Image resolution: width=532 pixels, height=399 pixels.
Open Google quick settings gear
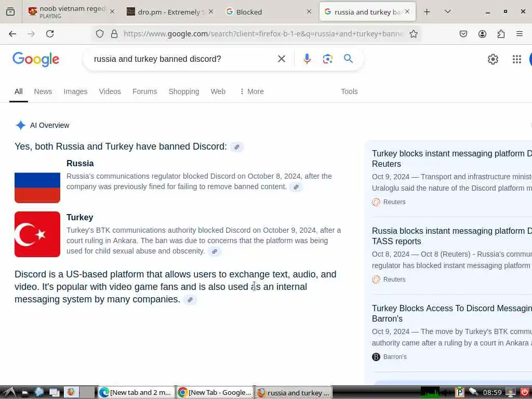493,59
